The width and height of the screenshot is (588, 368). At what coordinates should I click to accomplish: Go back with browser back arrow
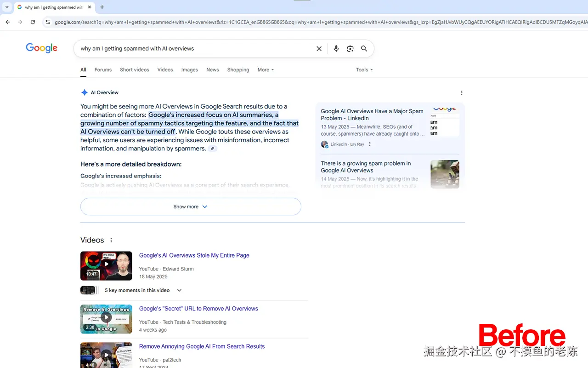point(8,22)
